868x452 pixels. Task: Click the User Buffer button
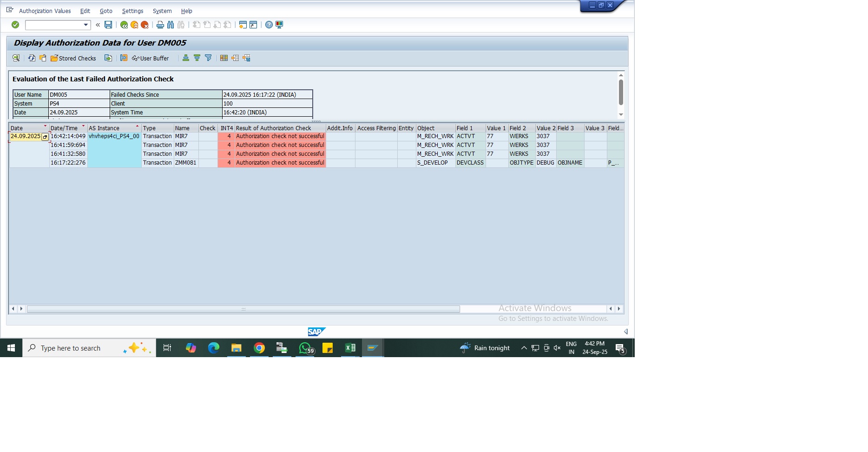[151, 58]
